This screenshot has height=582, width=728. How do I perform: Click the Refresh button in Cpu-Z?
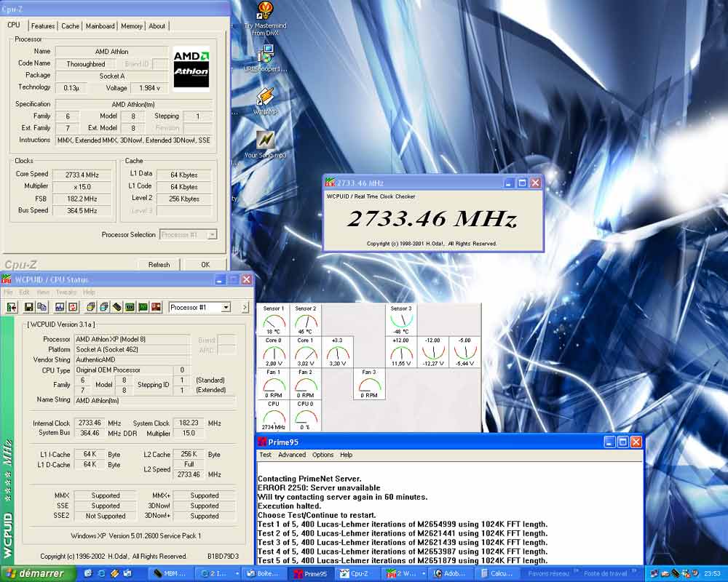click(159, 265)
